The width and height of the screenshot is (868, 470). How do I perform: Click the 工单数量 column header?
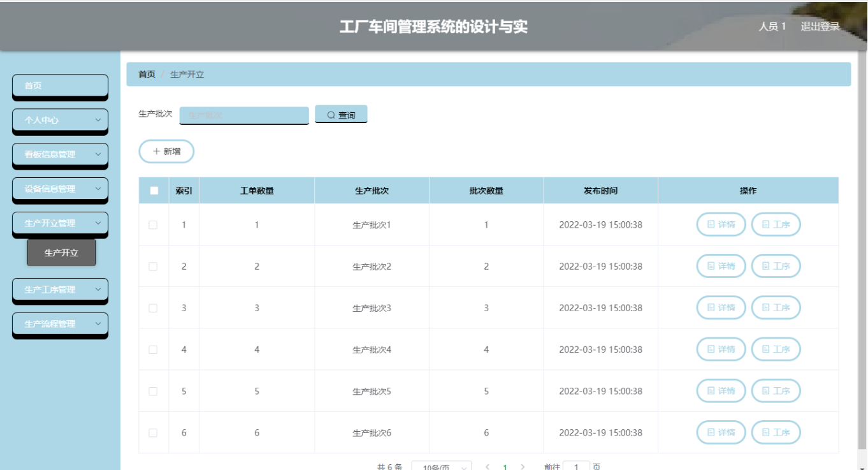tap(257, 191)
